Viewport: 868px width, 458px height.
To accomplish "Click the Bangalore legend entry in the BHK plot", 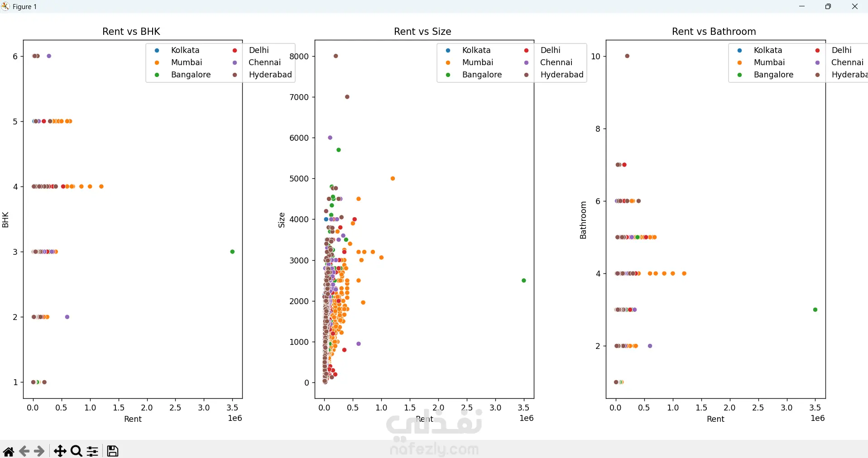I will tap(182, 75).
